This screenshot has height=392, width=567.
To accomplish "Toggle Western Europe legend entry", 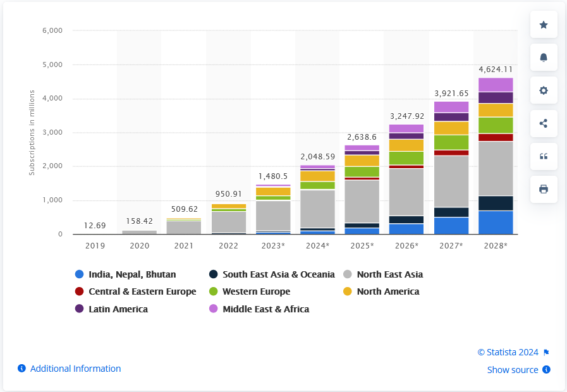I will [256, 291].
